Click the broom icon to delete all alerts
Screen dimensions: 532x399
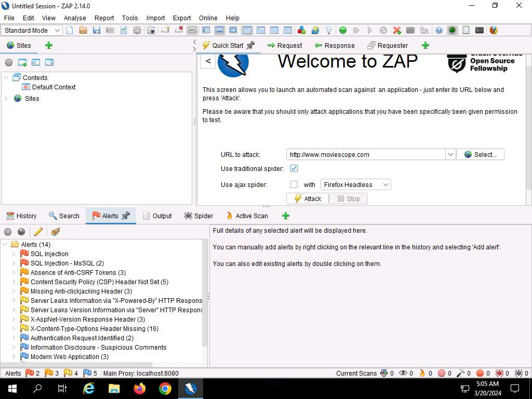pyautogui.click(x=56, y=232)
